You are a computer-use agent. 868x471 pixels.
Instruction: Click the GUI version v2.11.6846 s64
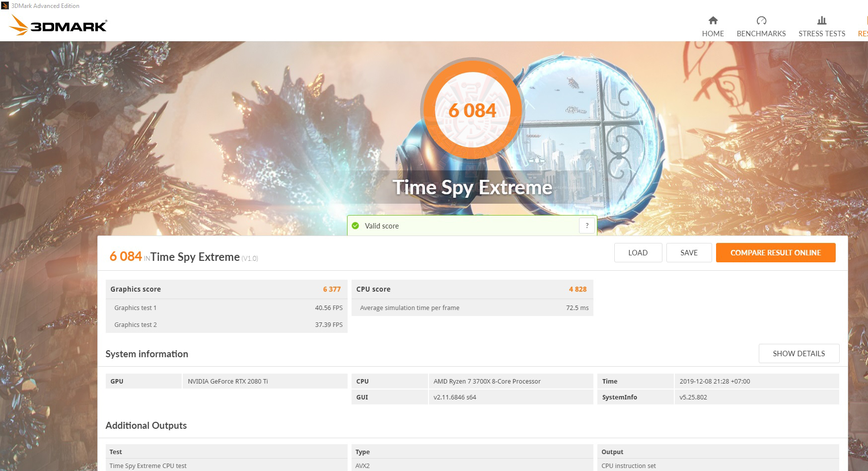click(455, 397)
